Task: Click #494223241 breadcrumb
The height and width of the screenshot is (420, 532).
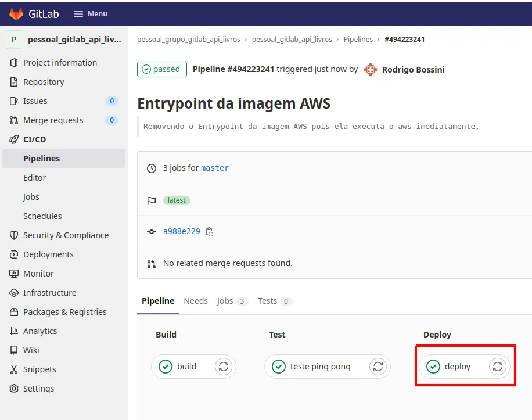Action: 404,40
